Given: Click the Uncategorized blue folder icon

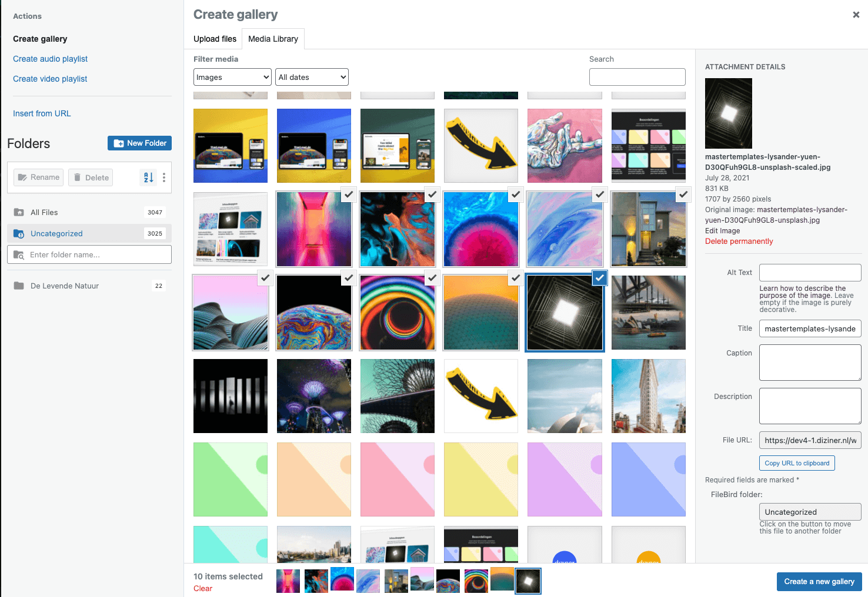Looking at the screenshot, I should coord(19,233).
